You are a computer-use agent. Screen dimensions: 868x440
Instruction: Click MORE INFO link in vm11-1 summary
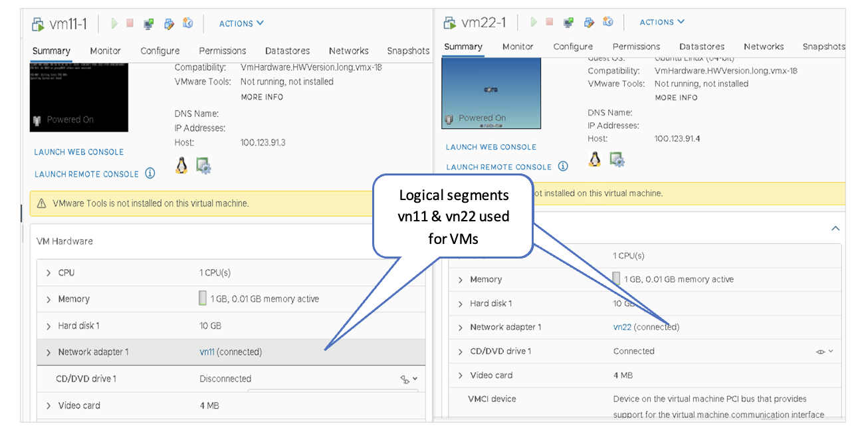262,97
